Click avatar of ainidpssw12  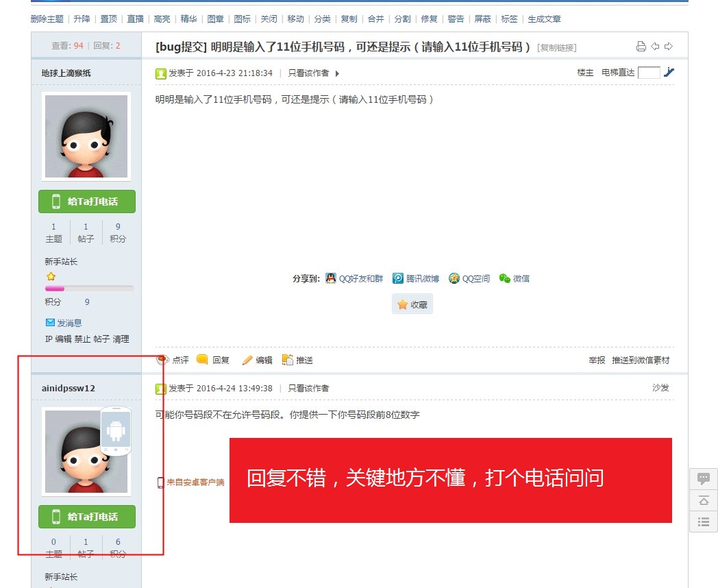(x=86, y=452)
